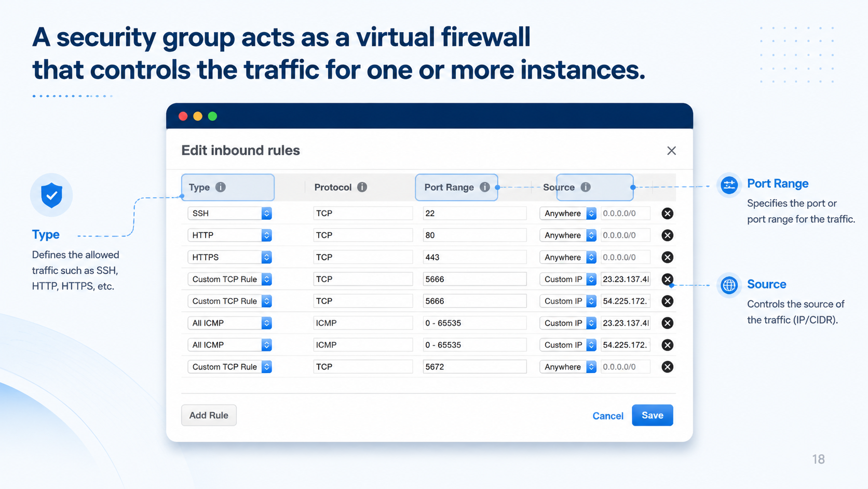Image resolution: width=868 pixels, height=489 pixels.
Task: Remove the HTTP port 80 rule
Action: point(668,235)
